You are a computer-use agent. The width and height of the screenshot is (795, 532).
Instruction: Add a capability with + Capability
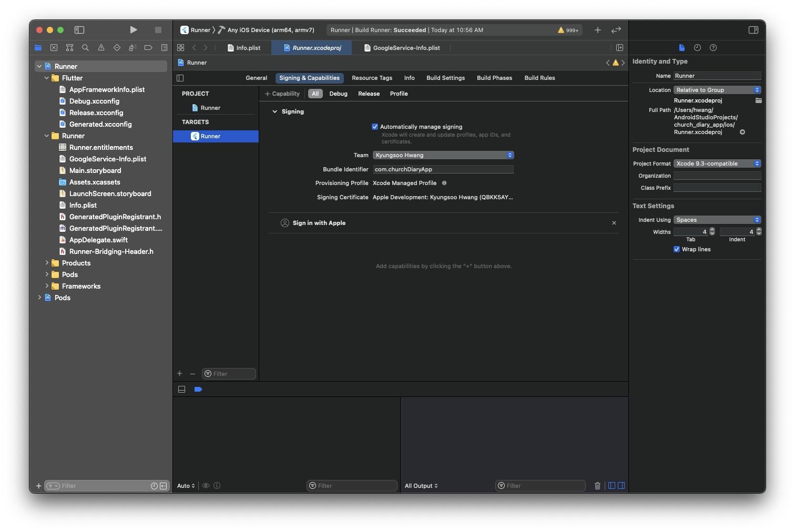click(282, 94)
